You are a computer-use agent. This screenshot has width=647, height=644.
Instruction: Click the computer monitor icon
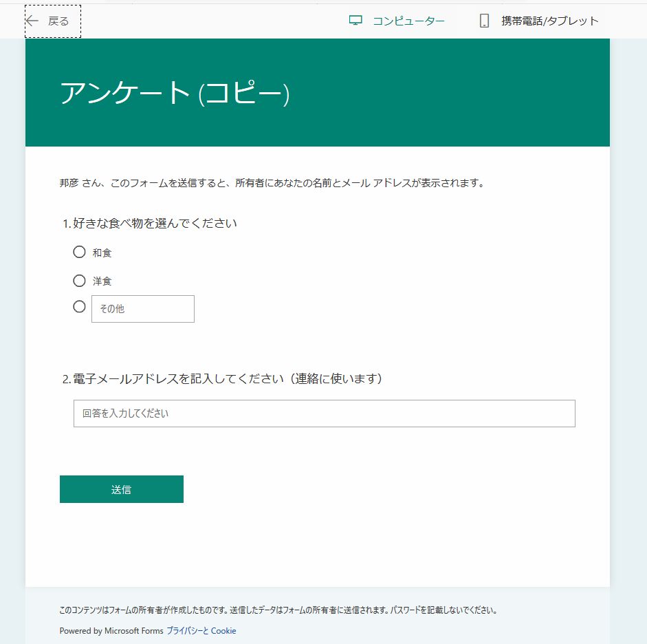(355, 21)
